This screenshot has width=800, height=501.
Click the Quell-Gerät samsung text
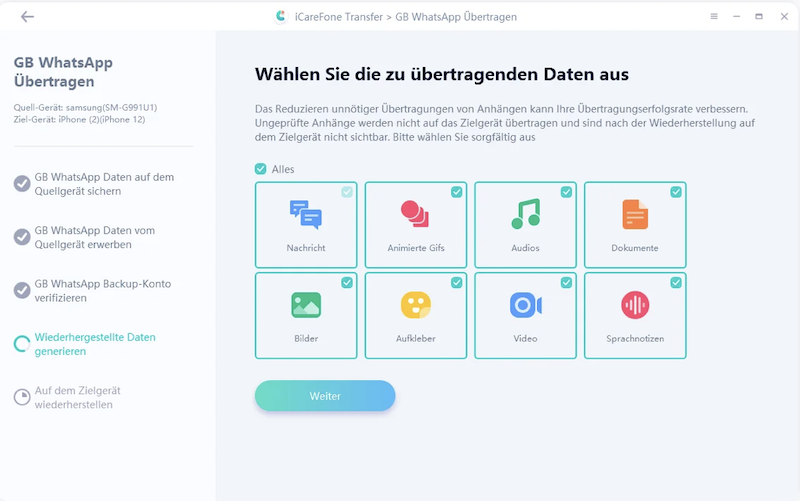pyautogui.click(x=85, y=108)
